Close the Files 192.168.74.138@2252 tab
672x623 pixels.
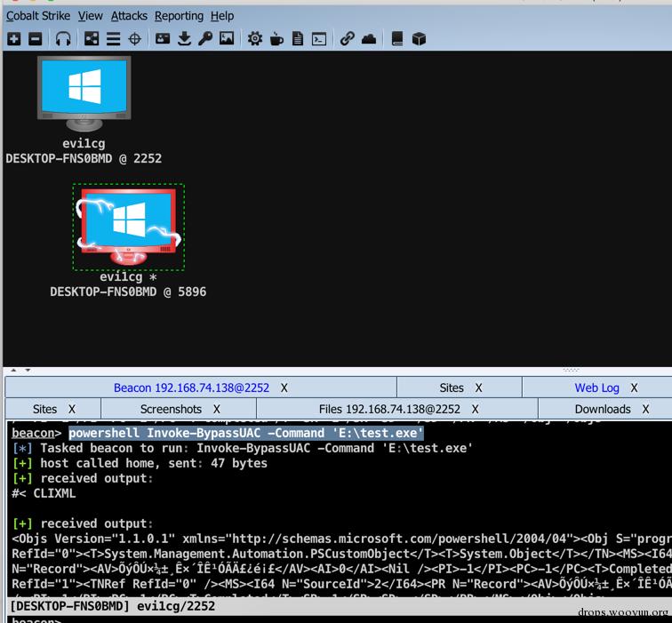476,409
